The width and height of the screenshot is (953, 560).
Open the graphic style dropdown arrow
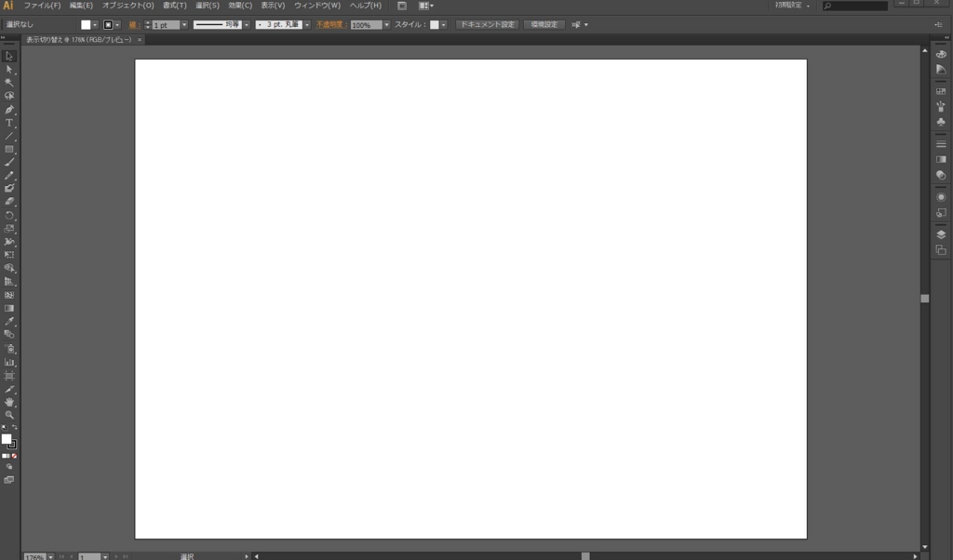(x=444, y=25)
